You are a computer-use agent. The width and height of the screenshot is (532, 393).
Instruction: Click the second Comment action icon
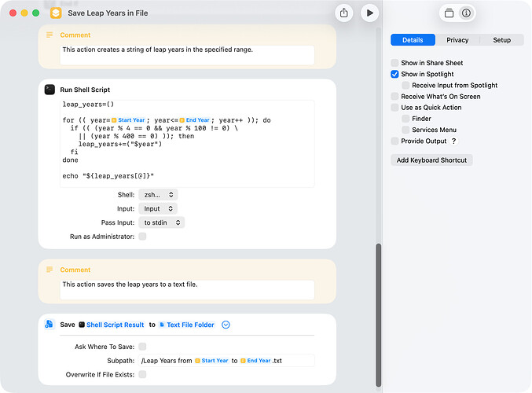50,270
